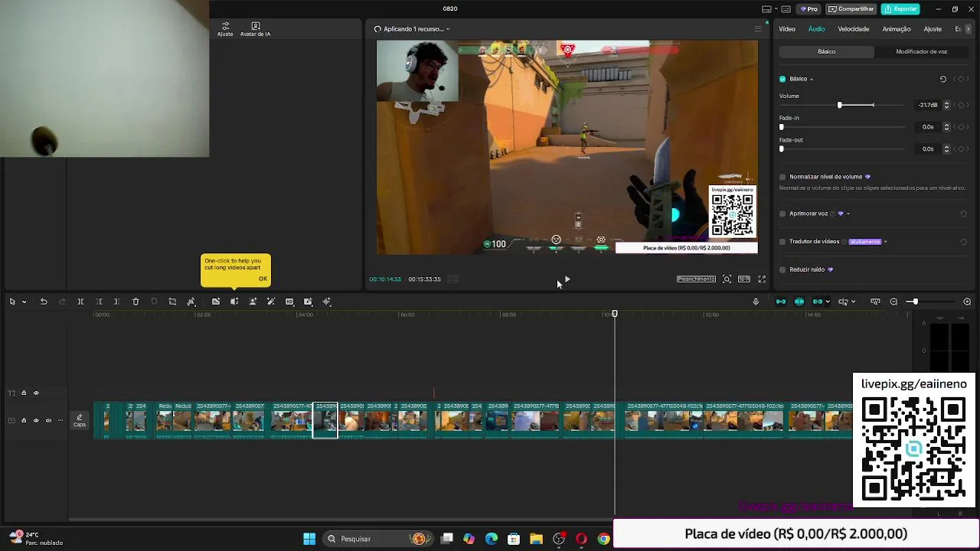Viewport: 980px width, 551px height.
Task: Open the Ajuste tab in the inspector
Action: [933, 29]
